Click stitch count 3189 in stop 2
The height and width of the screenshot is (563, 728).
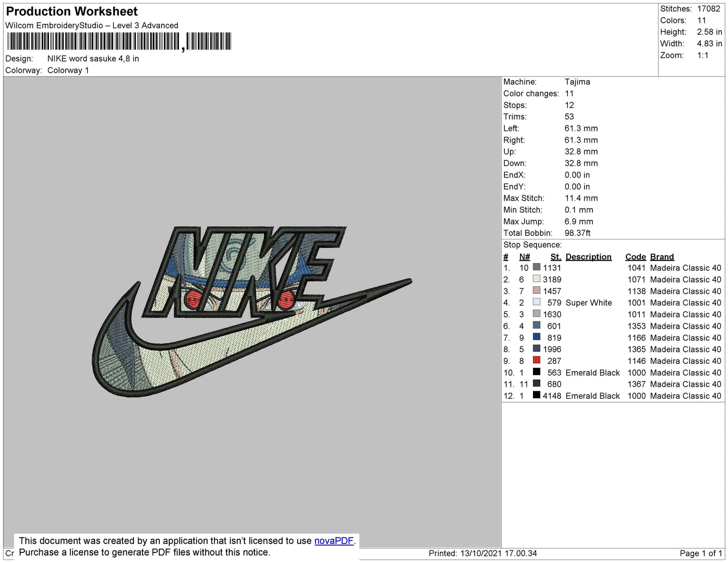click(552, 279)
